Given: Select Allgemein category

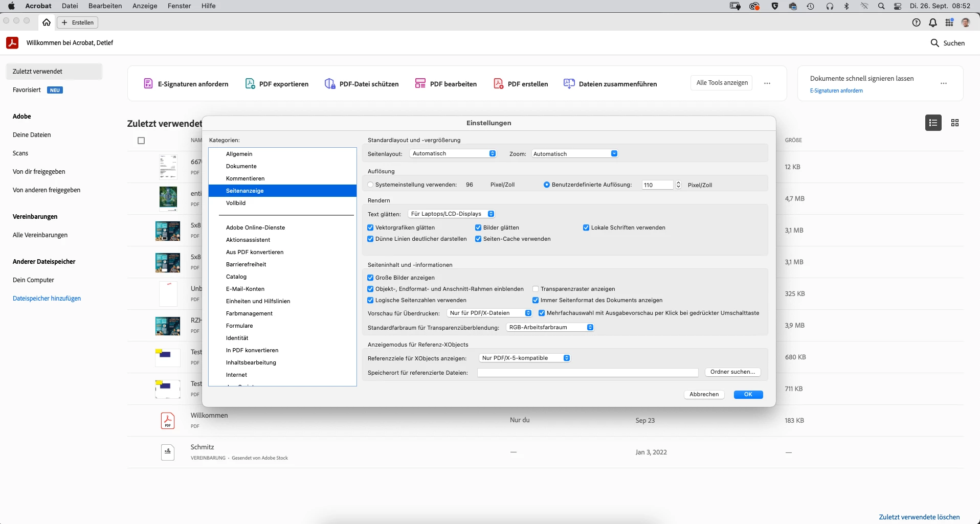Looking at the screenshot, I should [x=282, y=154].
